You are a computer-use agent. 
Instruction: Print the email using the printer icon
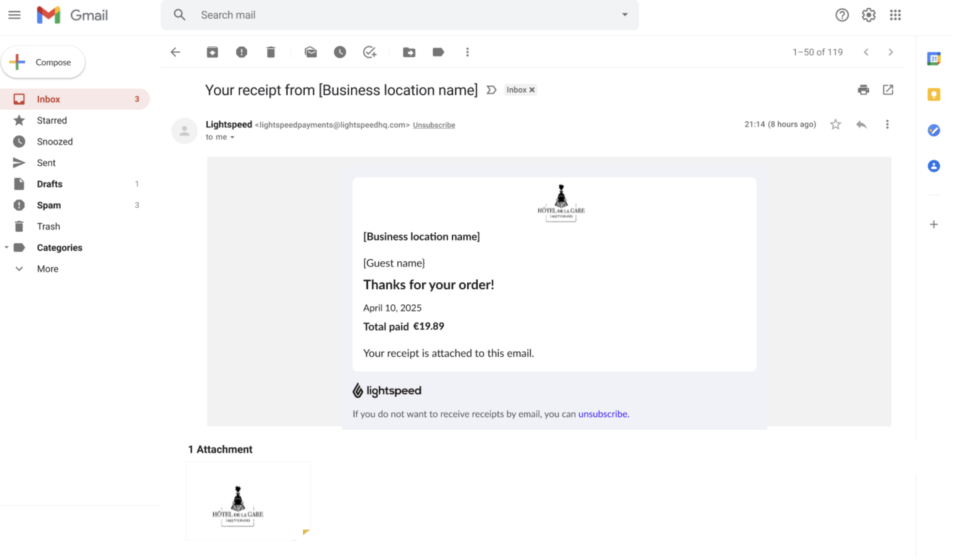click(863, 90)
